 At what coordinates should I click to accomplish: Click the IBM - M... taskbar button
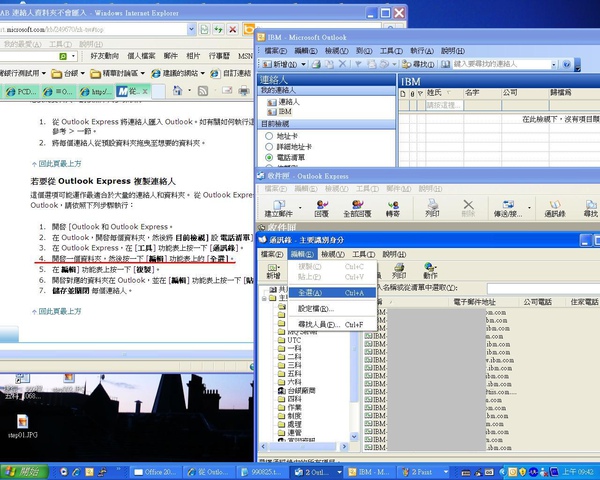[368, 472]
